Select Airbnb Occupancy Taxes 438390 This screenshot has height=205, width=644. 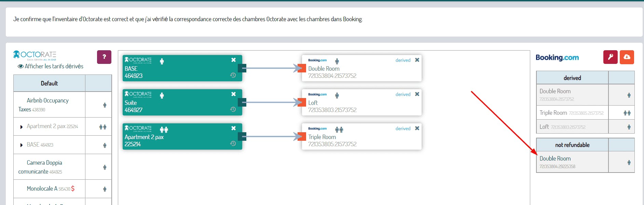click(x=50, y=105)
